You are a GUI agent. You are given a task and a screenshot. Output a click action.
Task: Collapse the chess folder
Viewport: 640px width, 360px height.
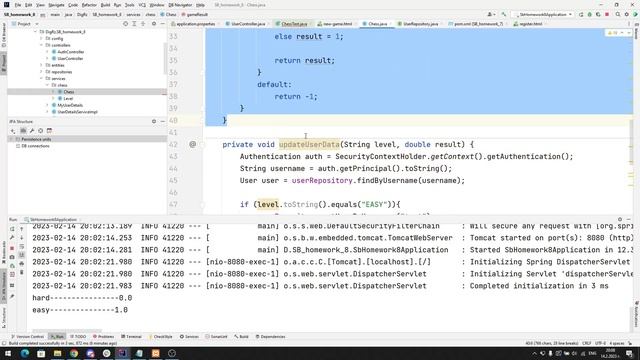coord(47,85)
